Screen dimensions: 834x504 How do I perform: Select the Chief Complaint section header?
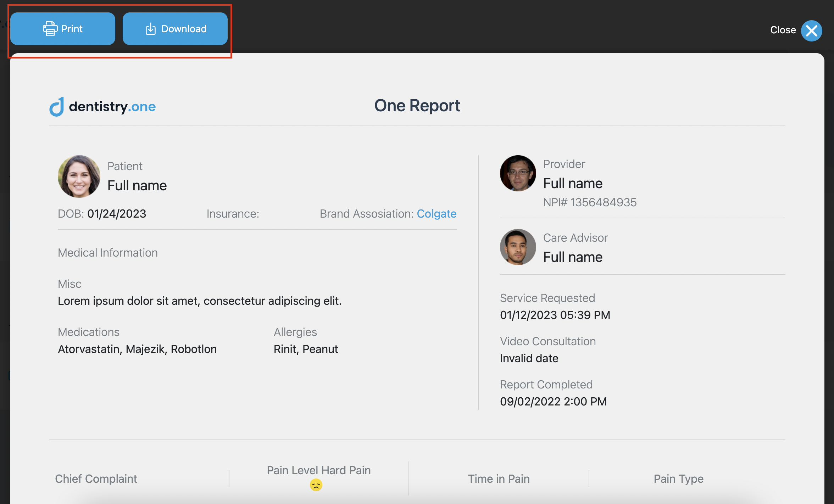[96, 478]
